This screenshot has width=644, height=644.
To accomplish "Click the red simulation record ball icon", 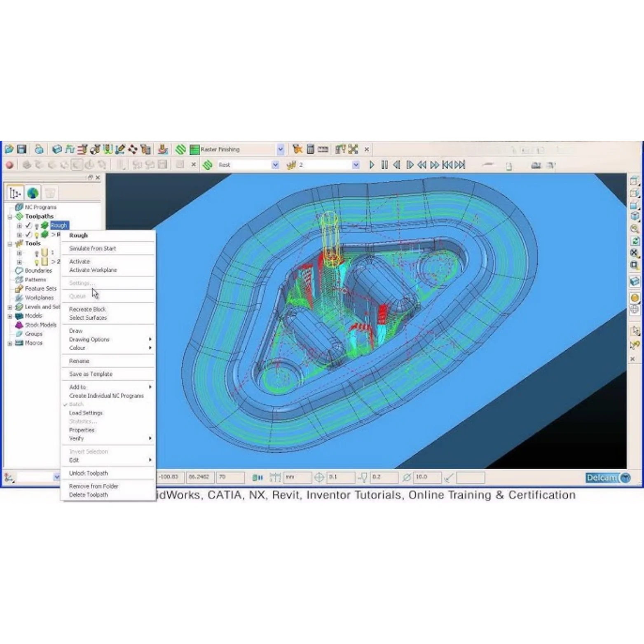I will tap(9, 164).
